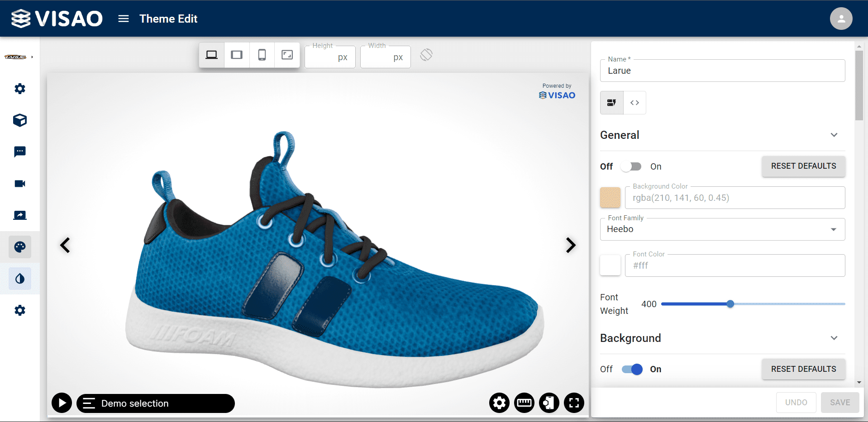Switch to the code editor view
The width and height of the screenshot is (868, 422).
pos(634,103)
